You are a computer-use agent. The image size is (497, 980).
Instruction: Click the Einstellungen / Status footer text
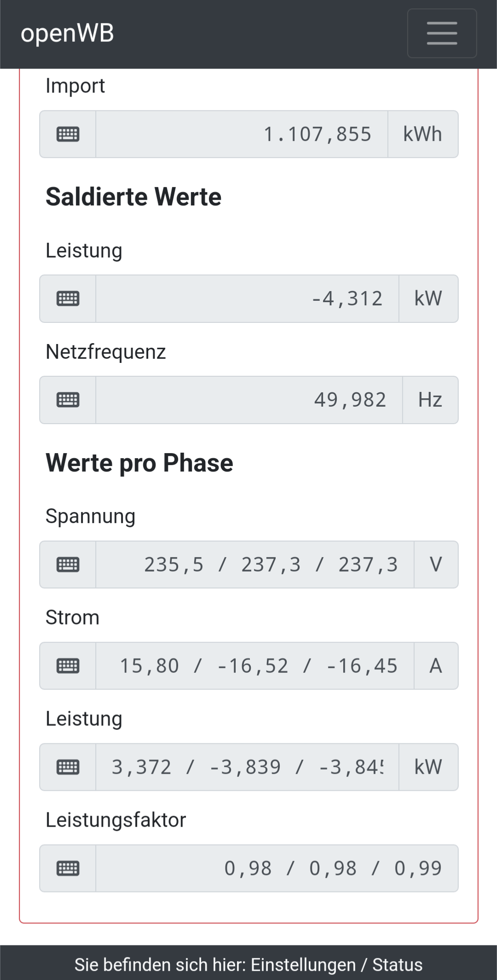point(248,964)
